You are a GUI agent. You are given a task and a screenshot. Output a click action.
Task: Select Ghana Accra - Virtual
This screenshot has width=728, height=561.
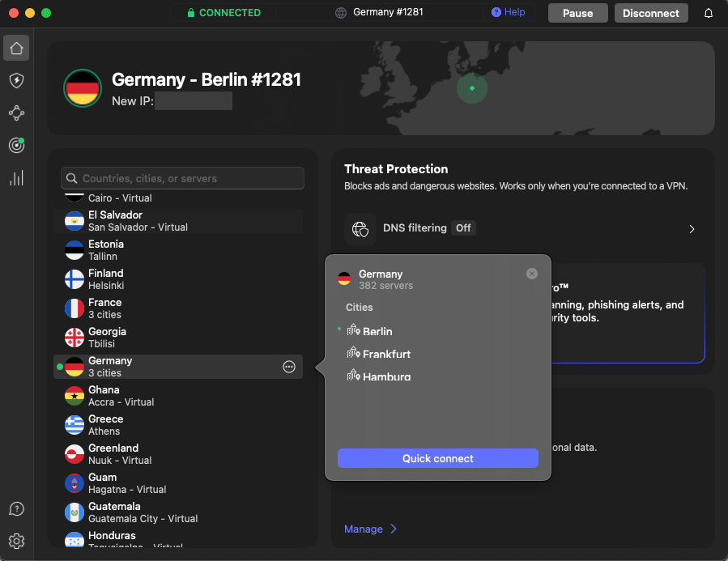click(x=178, y=396)
